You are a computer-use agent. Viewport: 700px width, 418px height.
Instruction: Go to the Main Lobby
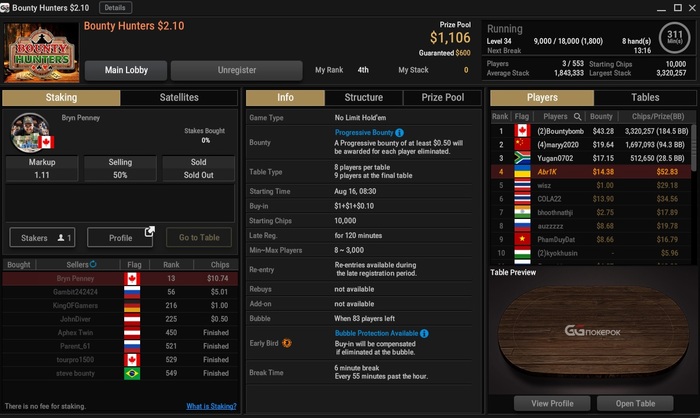(126, 70)
